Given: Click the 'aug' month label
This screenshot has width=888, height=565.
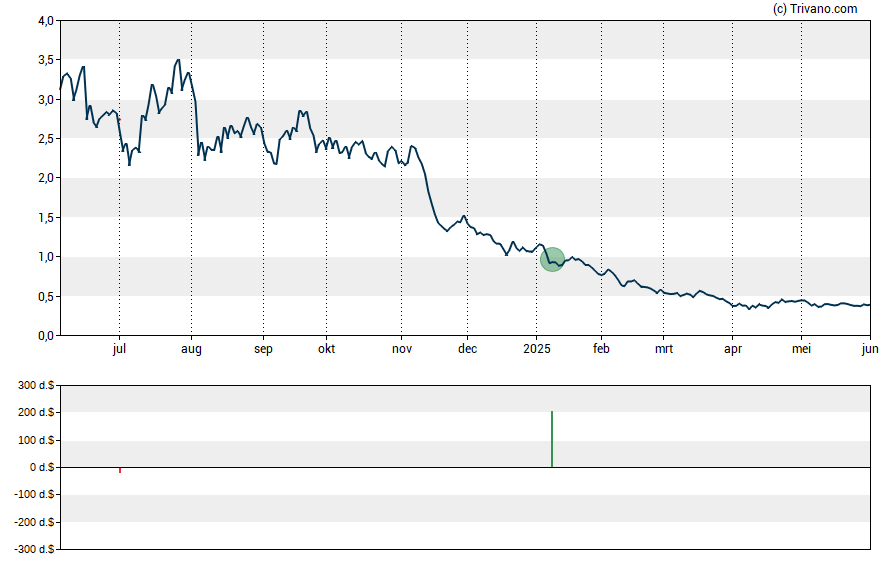Looking at the screenshot, I should (x=191, y=349).
